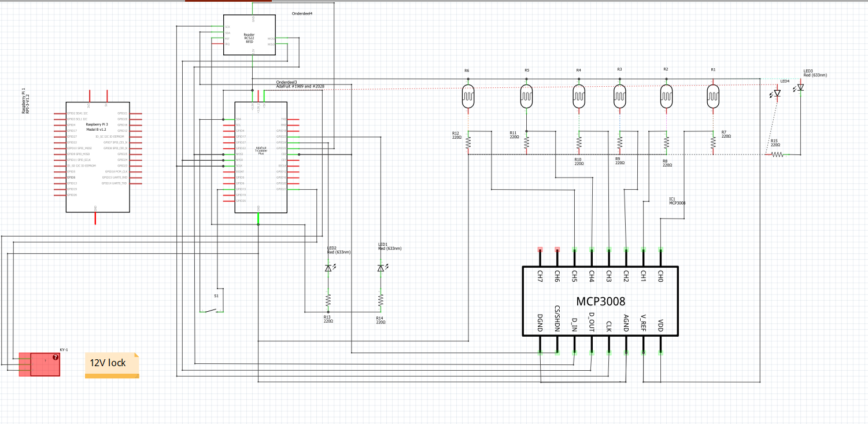
Task: Select the Adafruit T-Cobbler Plus block
Action: coord(261,157)
